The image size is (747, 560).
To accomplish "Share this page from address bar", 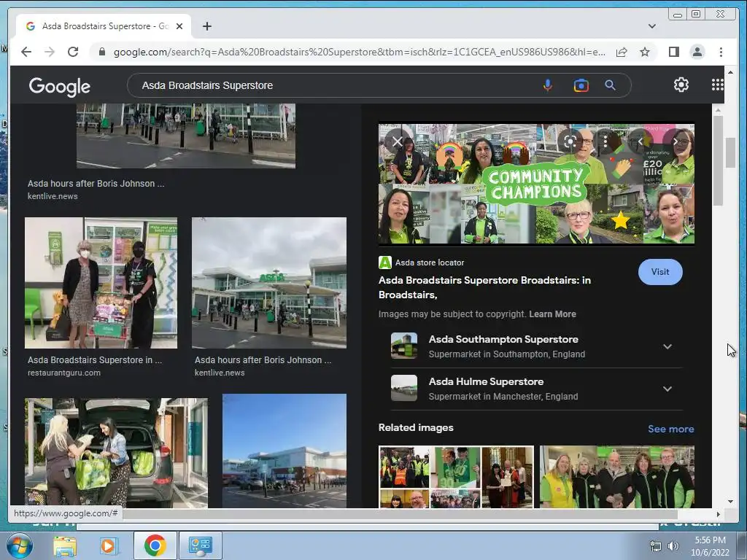I will tap(622, 52).
